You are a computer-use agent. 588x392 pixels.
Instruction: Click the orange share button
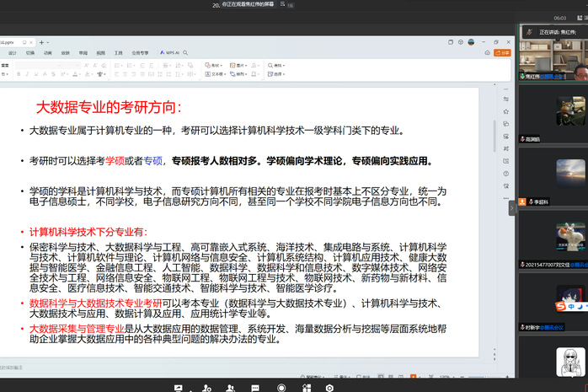502,53
